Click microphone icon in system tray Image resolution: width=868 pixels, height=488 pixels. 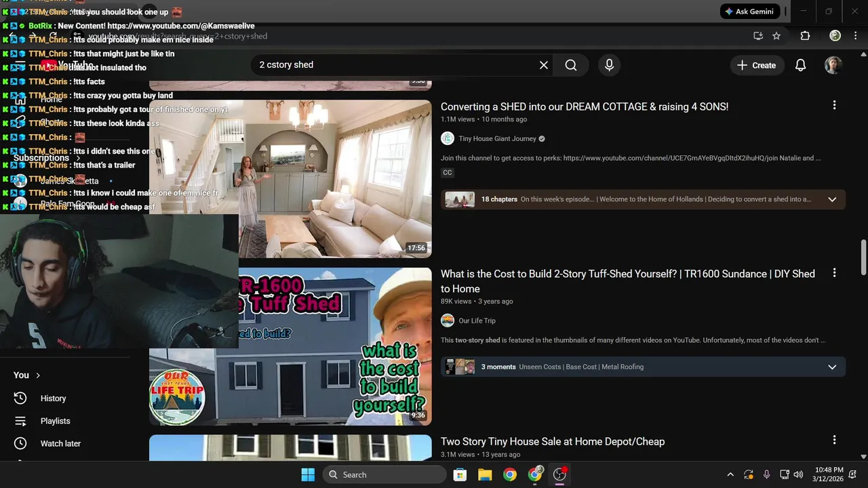(x=766, y=474)
